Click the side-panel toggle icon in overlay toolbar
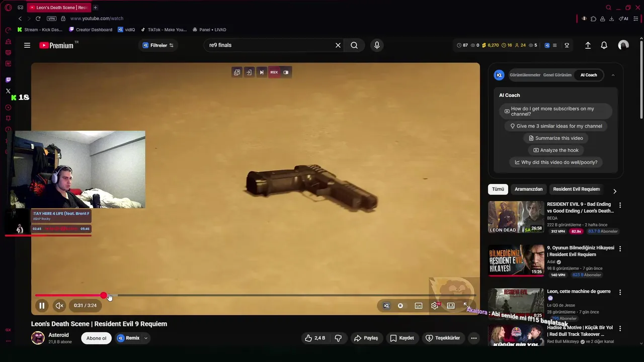Viewport: 644px width, 362px height. pyautogui.click(x=286, y=72)
